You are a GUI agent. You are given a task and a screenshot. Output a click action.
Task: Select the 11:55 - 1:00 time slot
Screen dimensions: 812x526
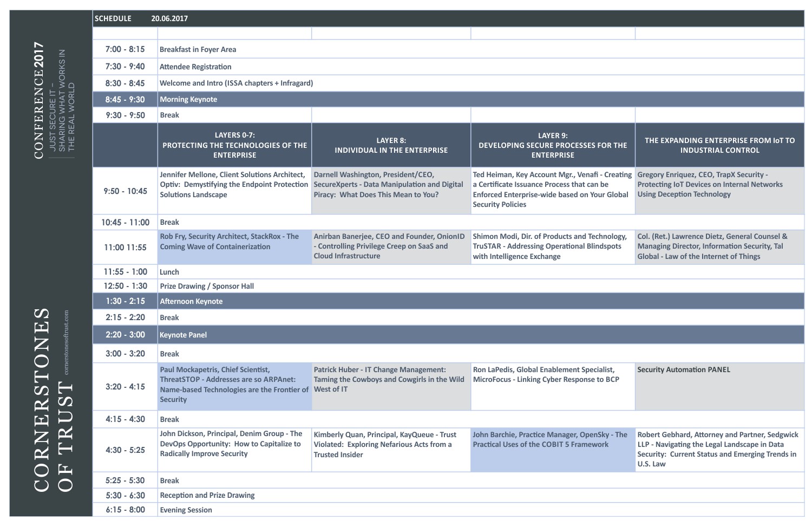125,272
